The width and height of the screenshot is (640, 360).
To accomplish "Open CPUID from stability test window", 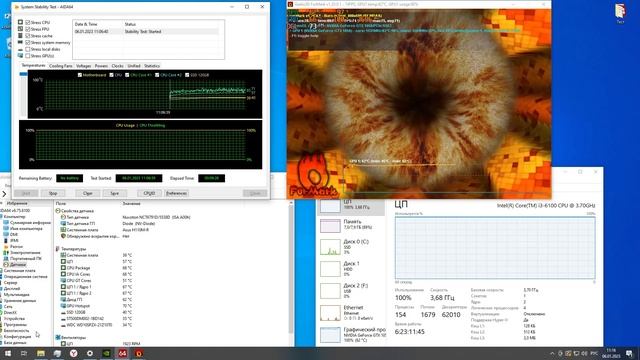I will (149, 193).
